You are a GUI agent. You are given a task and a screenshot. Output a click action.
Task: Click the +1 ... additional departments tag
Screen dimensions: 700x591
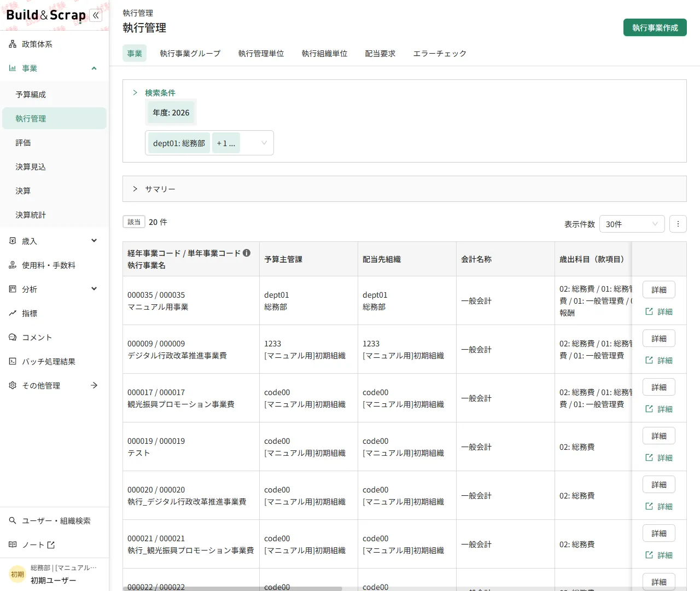[x=226, y=143]
